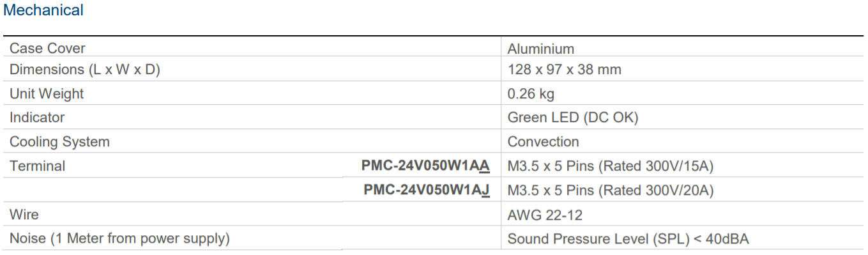Click Noise (1 Meter from power supply) label
The height and width of the screenshot is (255, 868).
pyautogui.click(x=119, y=239)
